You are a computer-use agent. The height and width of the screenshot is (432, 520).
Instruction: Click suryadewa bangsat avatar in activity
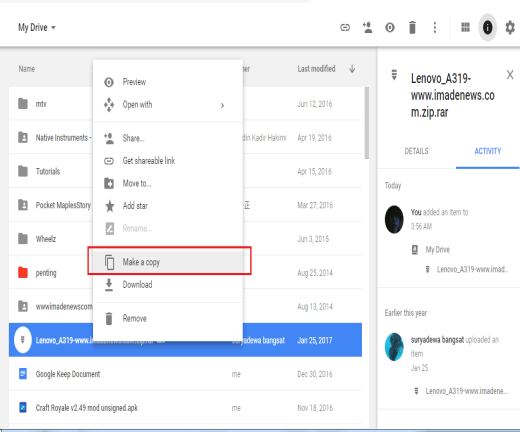(x=394, y=347)
